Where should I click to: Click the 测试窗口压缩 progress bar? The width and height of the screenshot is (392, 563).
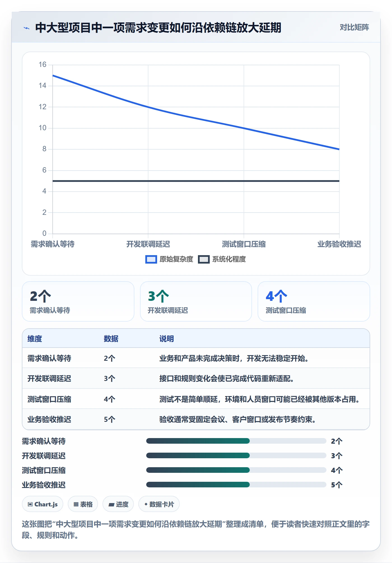tap(236, 470)
